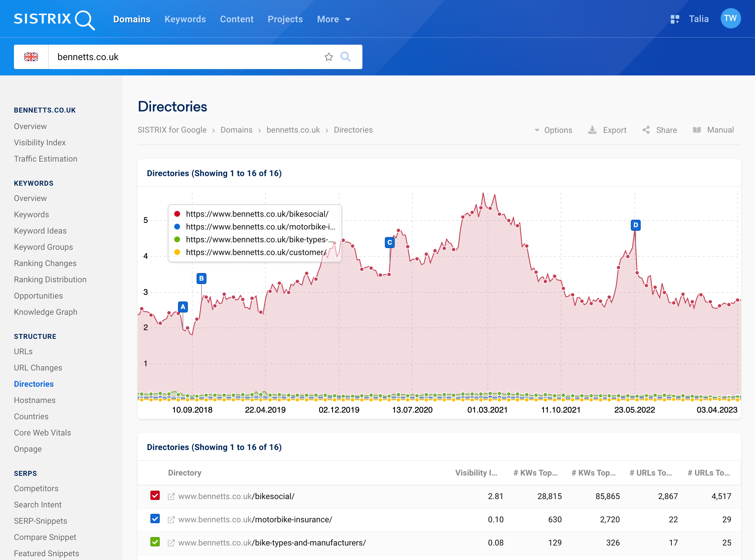Open the Projects tab
755x560 pixels.
285,19
